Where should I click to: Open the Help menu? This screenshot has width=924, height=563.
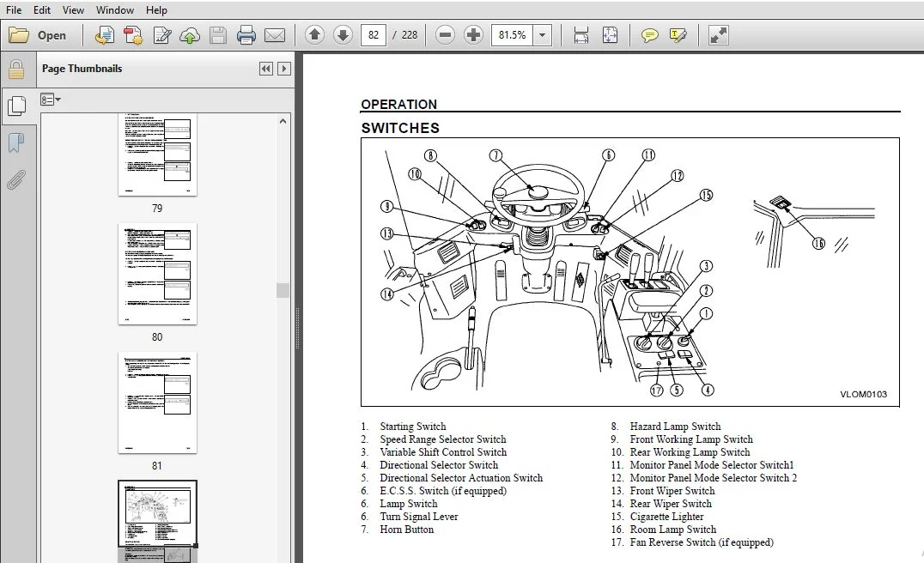[156, 10]
